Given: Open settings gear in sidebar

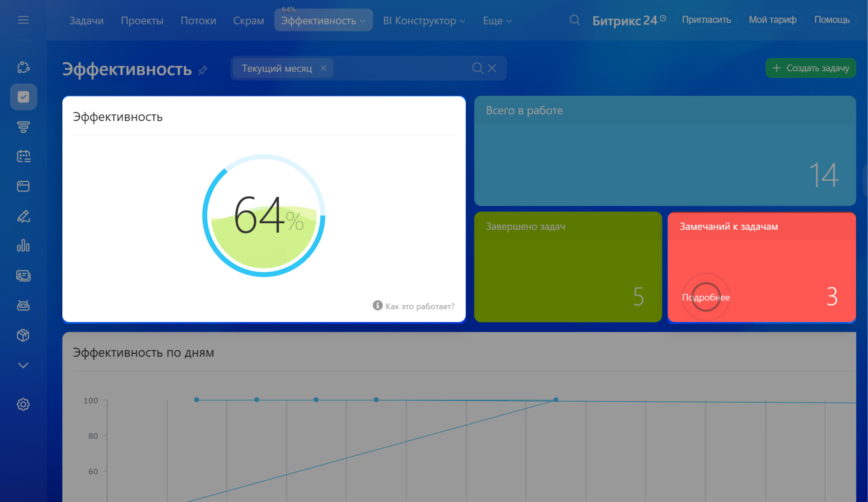Looking at the screenshot, I should coord(23,404).
